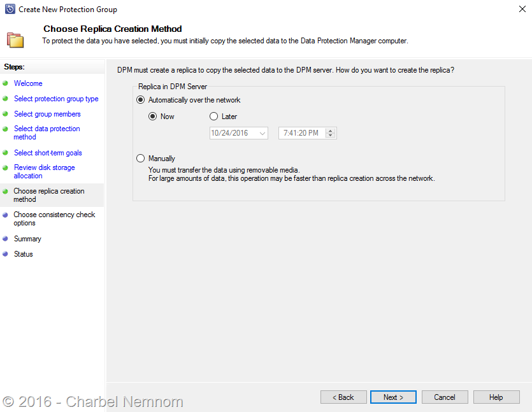Decrease time with the spinner down arrow
The image size is (532, 412).
point(331,136)
